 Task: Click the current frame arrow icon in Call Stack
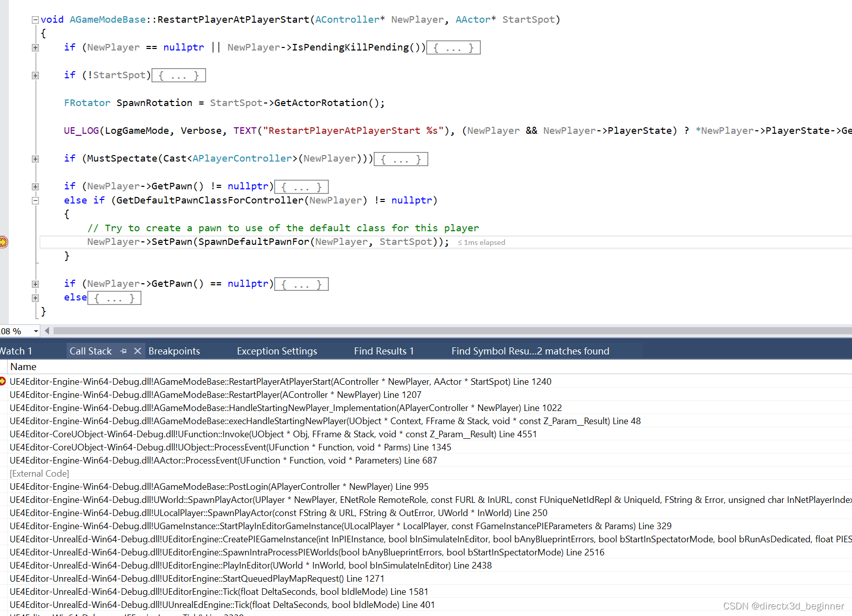[3, 381]
